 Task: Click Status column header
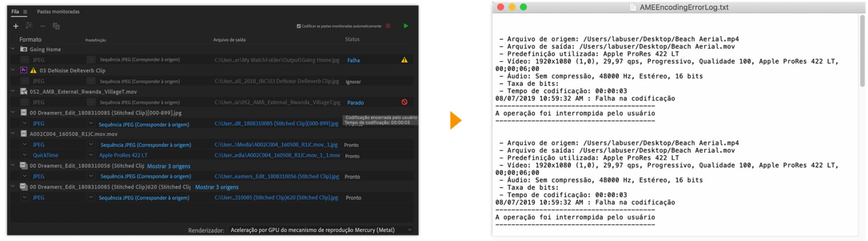352,39
